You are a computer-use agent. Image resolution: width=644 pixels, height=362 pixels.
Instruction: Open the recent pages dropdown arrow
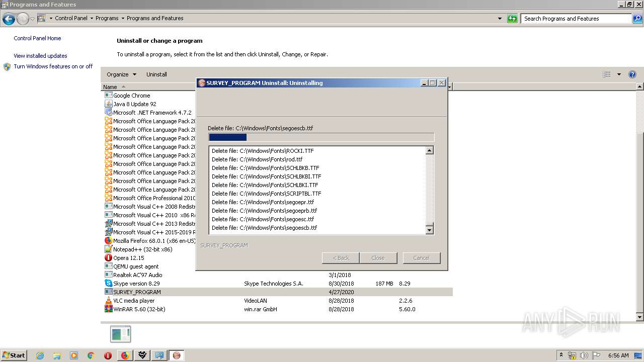tap(32, 19)
